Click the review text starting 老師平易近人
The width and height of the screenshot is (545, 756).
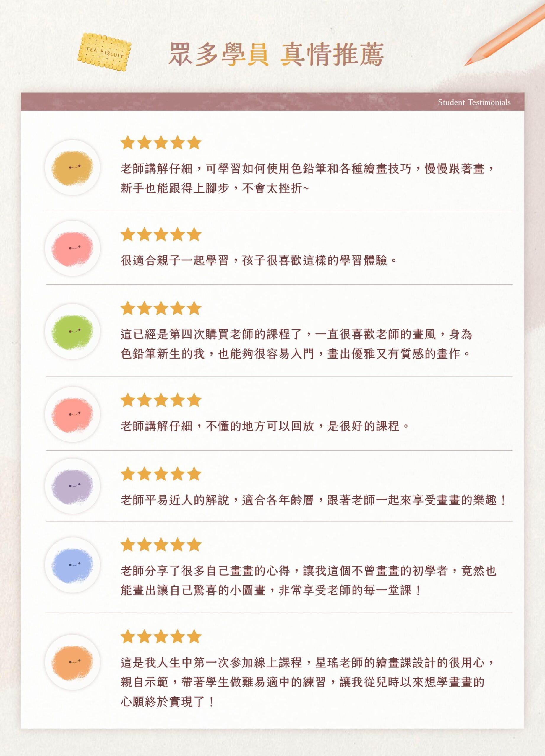(314, 500)
